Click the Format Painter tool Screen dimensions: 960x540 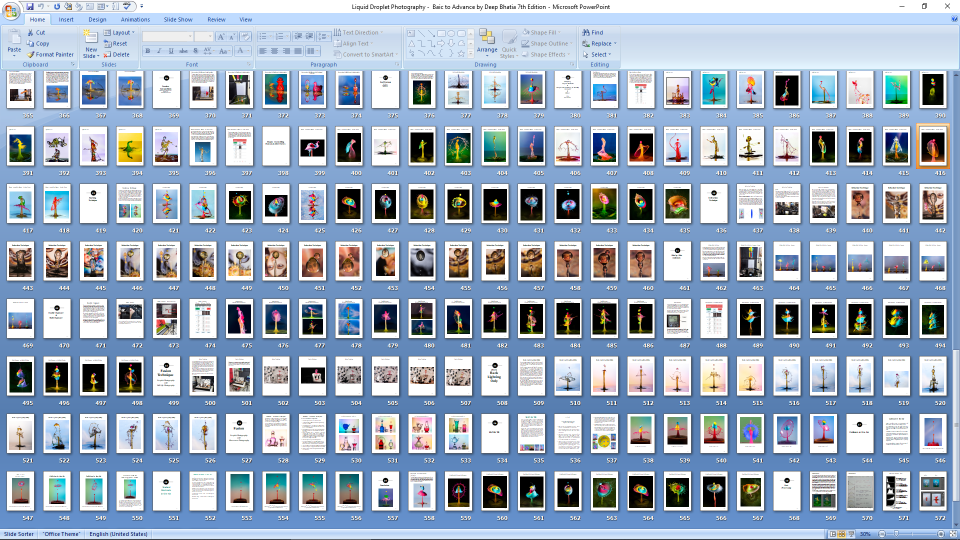tap(50, 54)
